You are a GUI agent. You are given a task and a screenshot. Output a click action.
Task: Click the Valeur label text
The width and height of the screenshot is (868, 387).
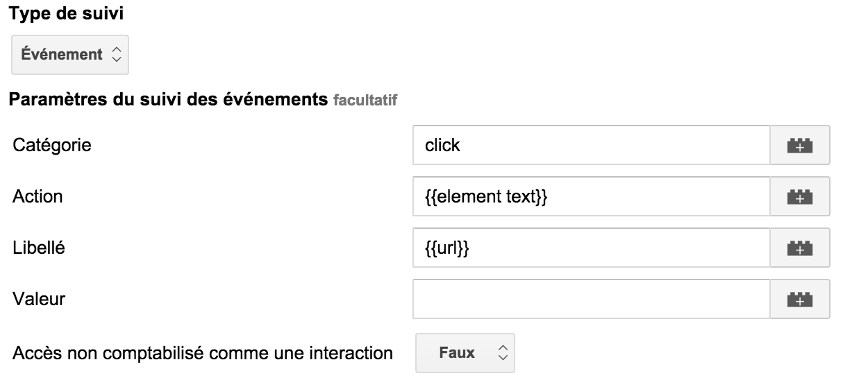click(39, 300)
